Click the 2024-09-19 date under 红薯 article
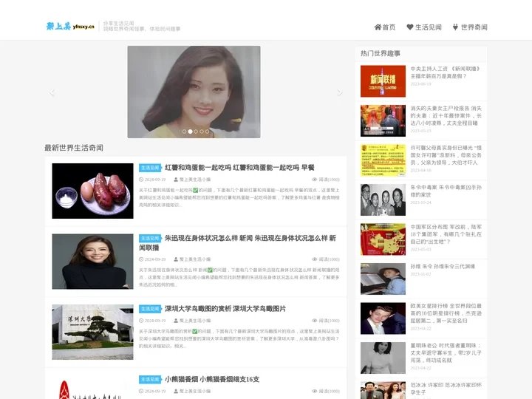 pos(155,180)
